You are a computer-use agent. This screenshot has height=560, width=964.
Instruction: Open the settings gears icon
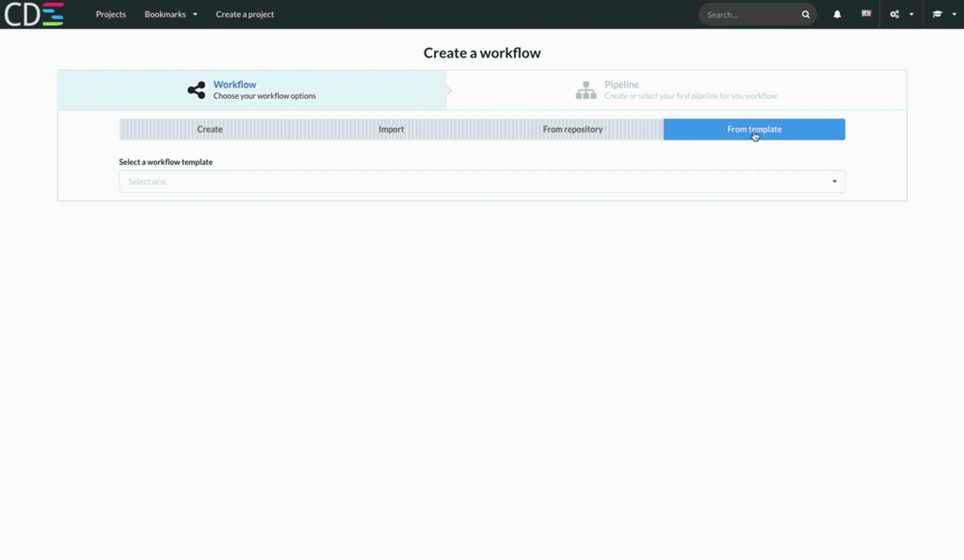[x=895, y=14]
